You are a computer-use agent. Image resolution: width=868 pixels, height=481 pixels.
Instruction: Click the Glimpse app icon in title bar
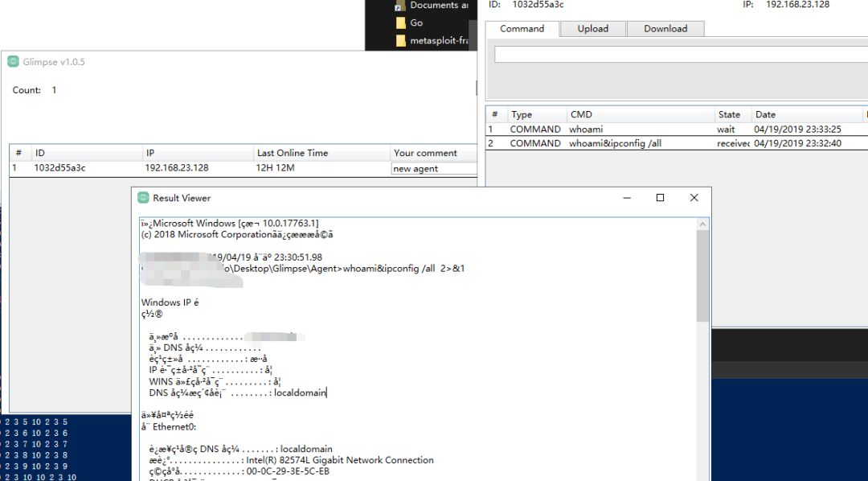click(x=13, y=62)
